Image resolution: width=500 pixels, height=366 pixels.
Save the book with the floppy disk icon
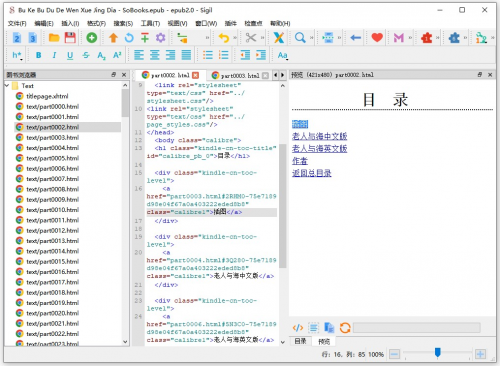click(70, 38)
